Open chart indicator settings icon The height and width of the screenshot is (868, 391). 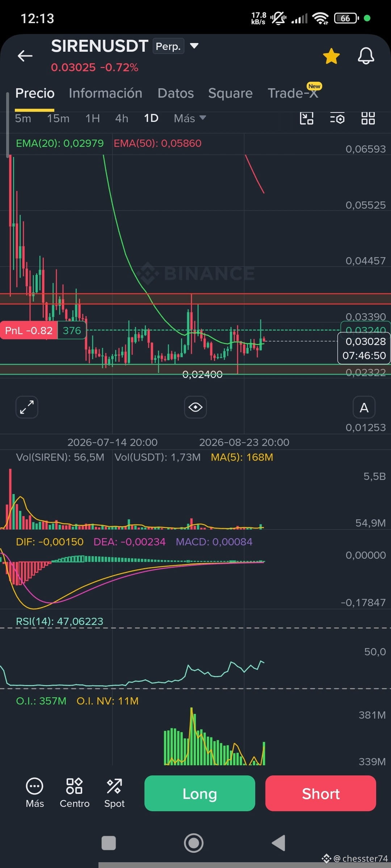point(337,118)
